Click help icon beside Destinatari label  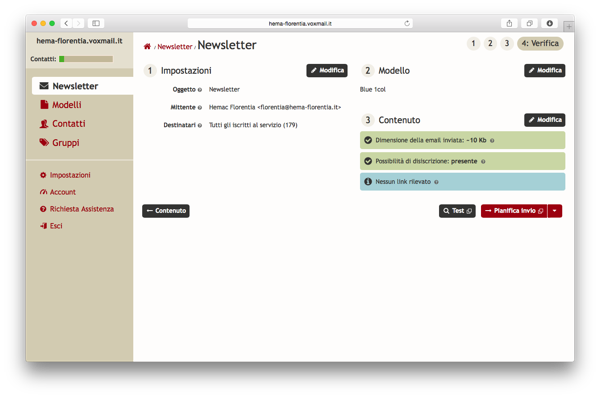[200, 126]
